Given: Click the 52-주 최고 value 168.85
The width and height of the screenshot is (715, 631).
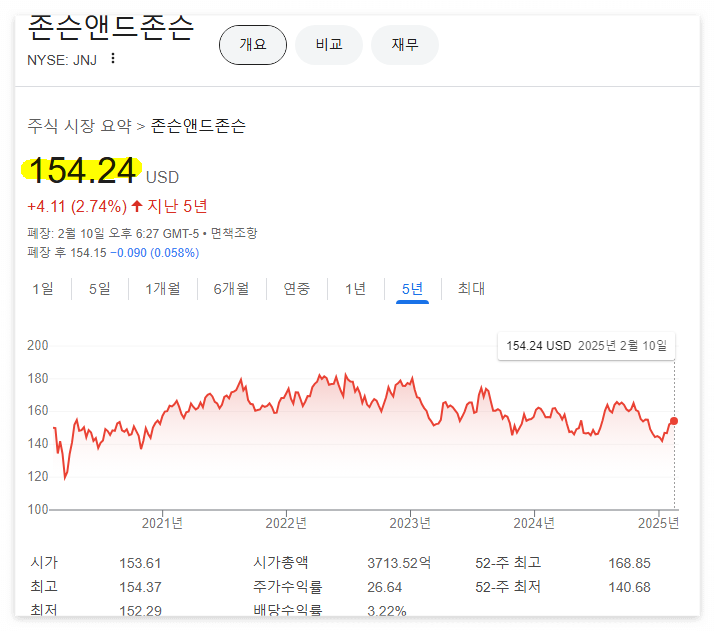Looking at the screenshot, I should [x=629, y=563].
